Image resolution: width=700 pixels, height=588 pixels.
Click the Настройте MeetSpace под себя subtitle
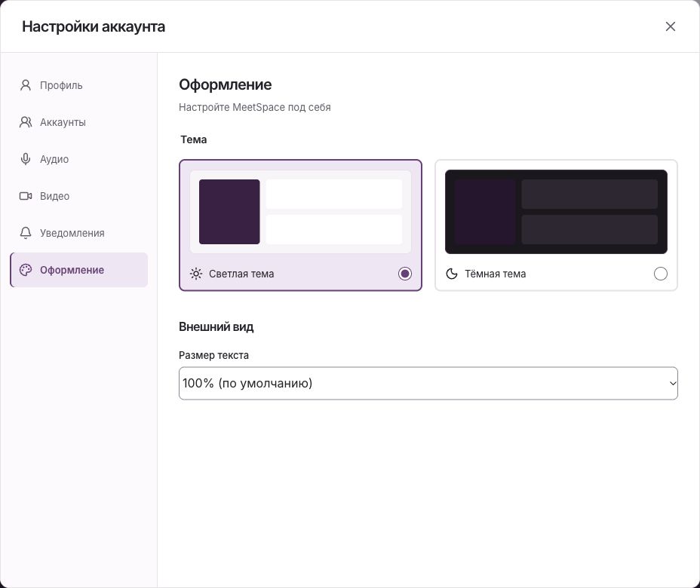[255, 107]
